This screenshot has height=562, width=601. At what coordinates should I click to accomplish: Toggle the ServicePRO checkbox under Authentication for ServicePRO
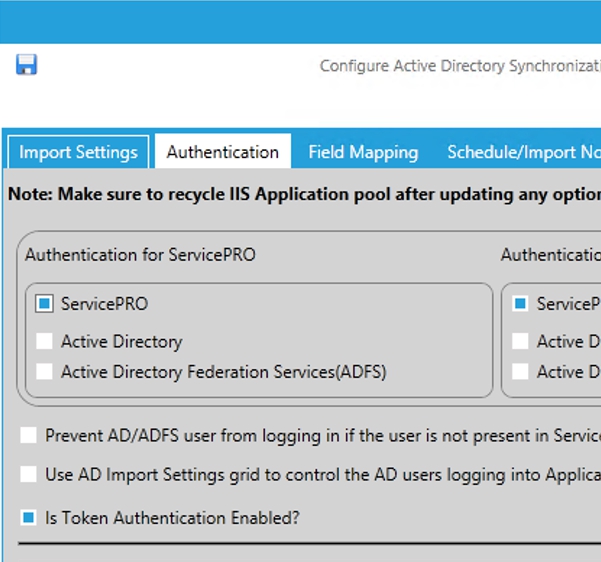point(44,304)
